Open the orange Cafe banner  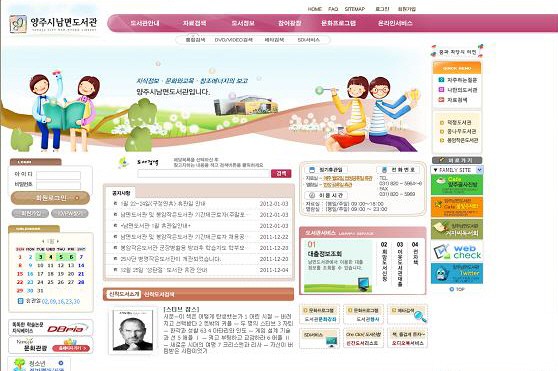[x=457, y=207]
